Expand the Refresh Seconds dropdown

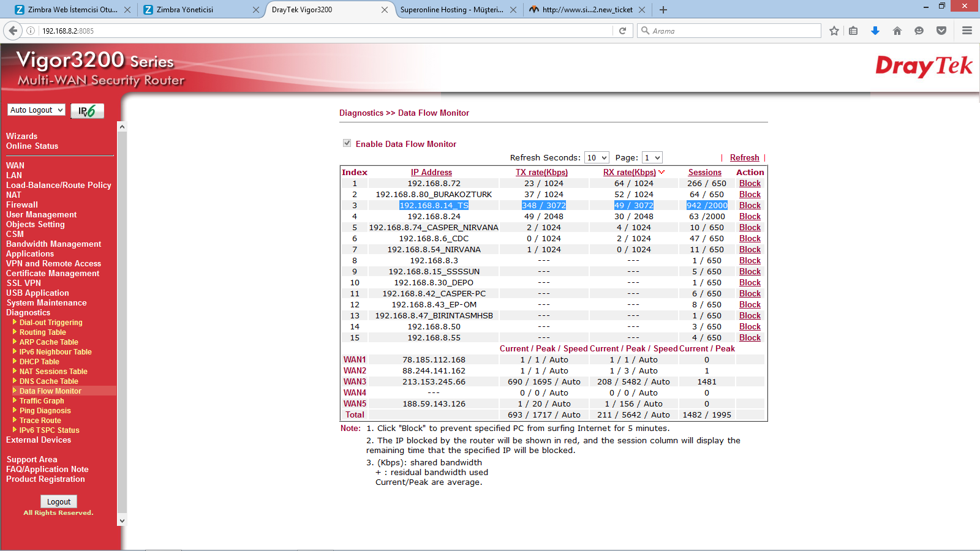pyautogui.click(x=597, y=158)
